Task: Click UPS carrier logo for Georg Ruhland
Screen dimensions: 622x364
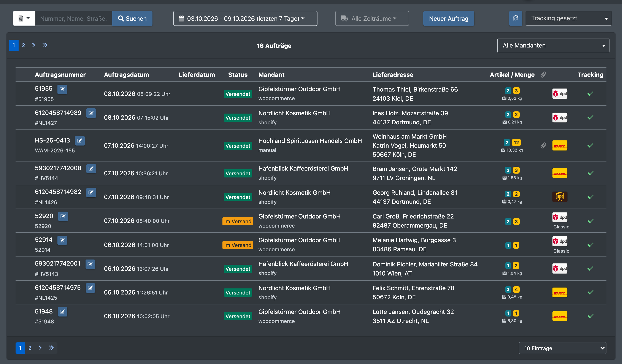Action: 560,197
